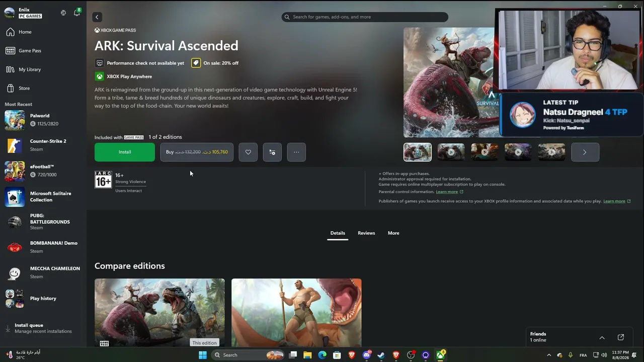
Task: Open Counter-Strike 2 from Most Recent
Action: (43, 145)
